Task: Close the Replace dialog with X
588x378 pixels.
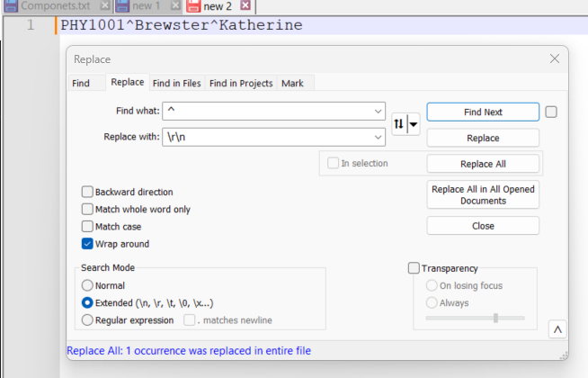Action: 555,58
